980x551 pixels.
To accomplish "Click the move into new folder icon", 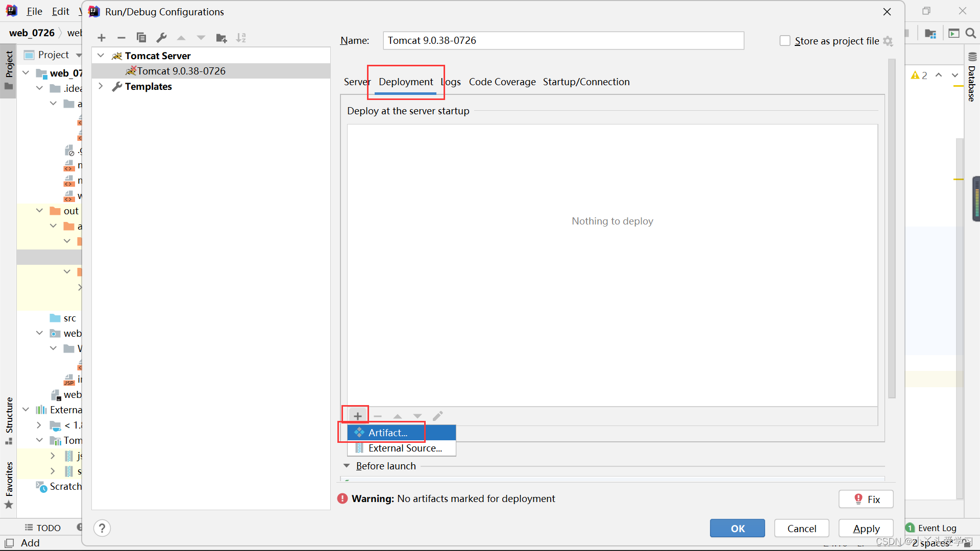I will tap(222, 38).
